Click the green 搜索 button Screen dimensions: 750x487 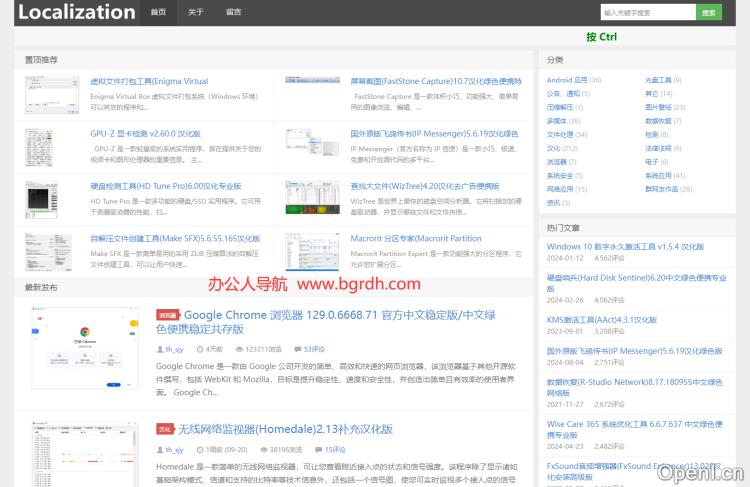[x=709, y=12]
